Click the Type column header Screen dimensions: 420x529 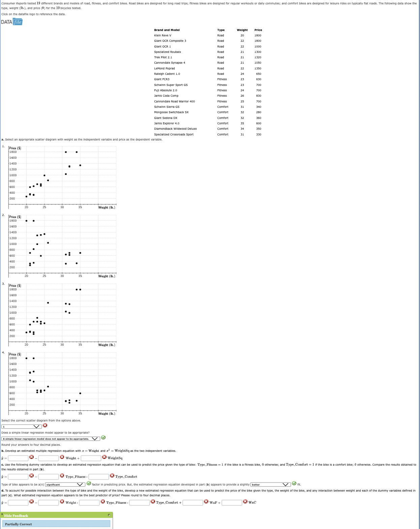point(221,30)
